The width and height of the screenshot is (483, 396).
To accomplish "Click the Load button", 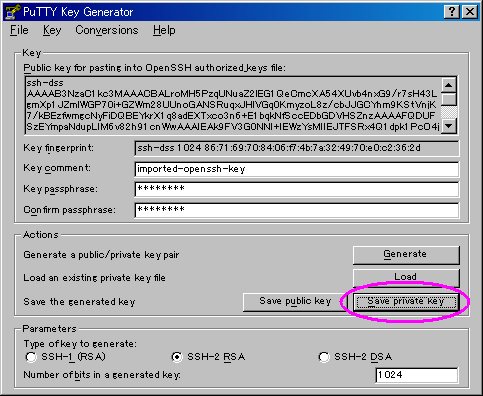I will 406,277.
